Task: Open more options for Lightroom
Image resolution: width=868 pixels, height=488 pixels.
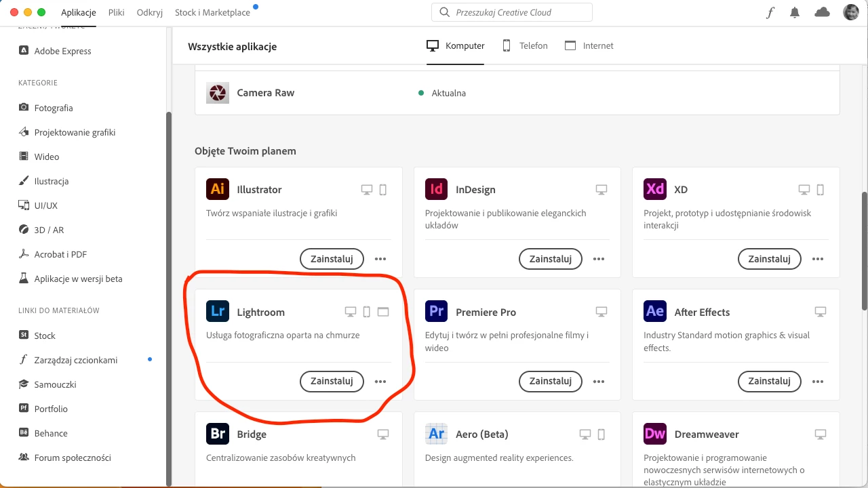Action: tap(380, 382)
